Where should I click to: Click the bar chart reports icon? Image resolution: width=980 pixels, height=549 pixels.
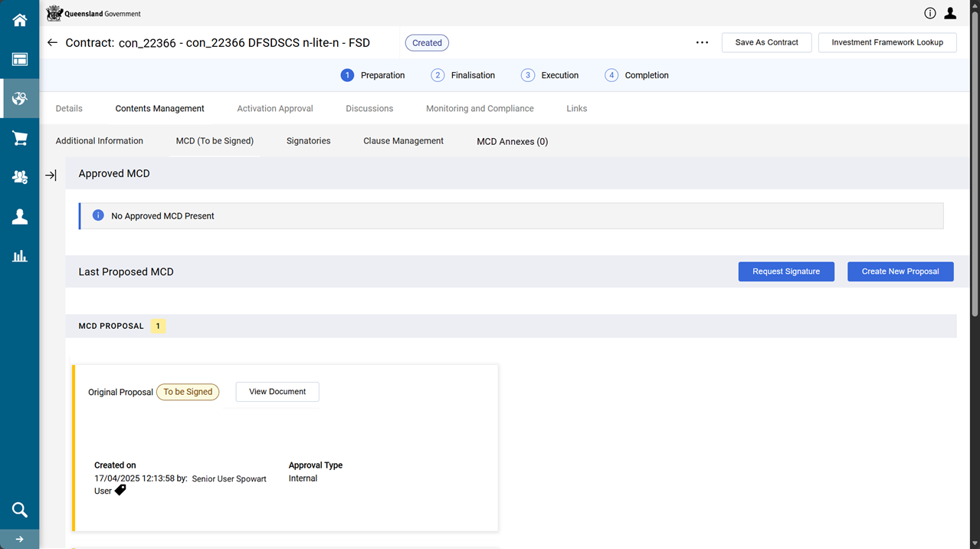(20, 256)
